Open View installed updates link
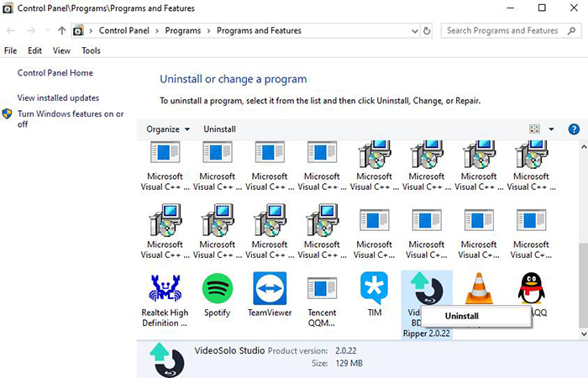 coord(58,98)
